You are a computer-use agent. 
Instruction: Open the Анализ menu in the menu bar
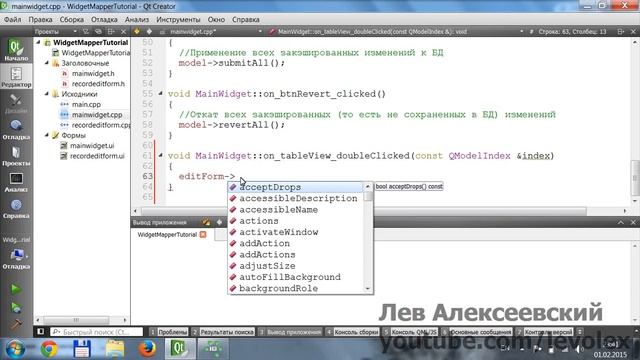(137, 19)
